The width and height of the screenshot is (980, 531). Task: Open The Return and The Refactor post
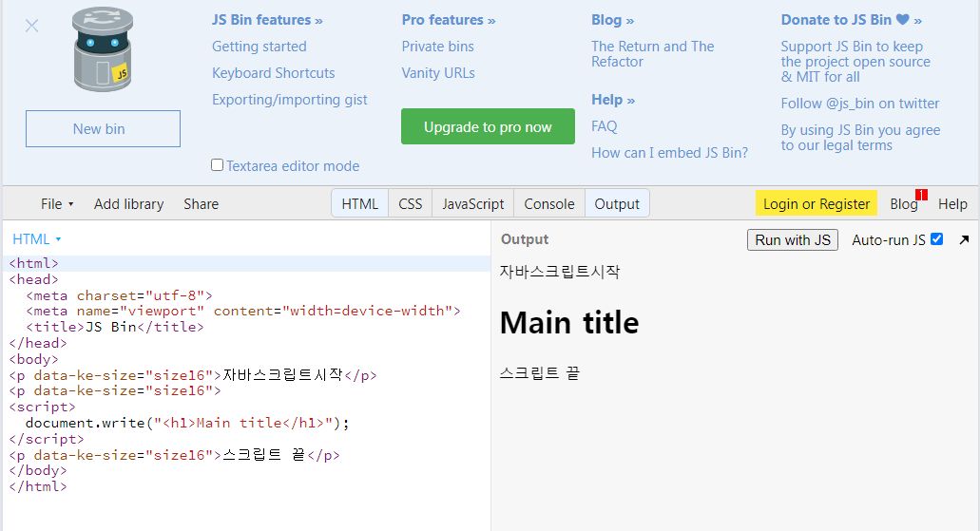[x=652, y=54]
